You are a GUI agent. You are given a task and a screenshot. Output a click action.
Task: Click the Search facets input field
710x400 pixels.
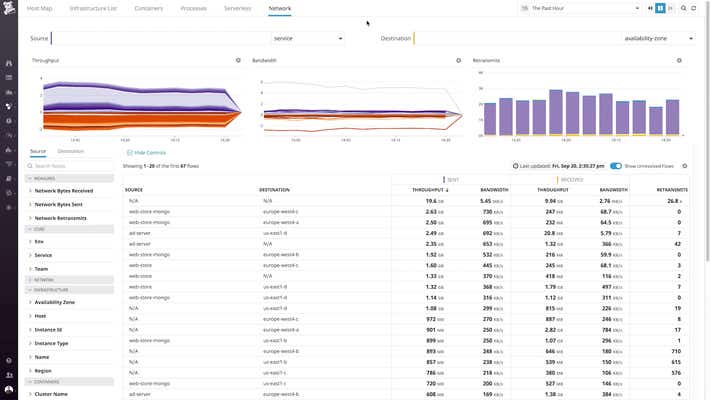(x=72, y=166)
